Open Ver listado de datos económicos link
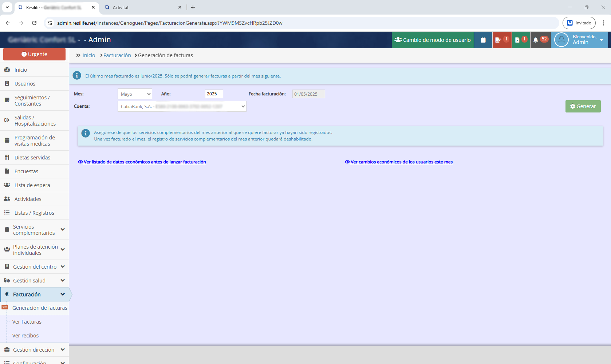 coord(142,162)
